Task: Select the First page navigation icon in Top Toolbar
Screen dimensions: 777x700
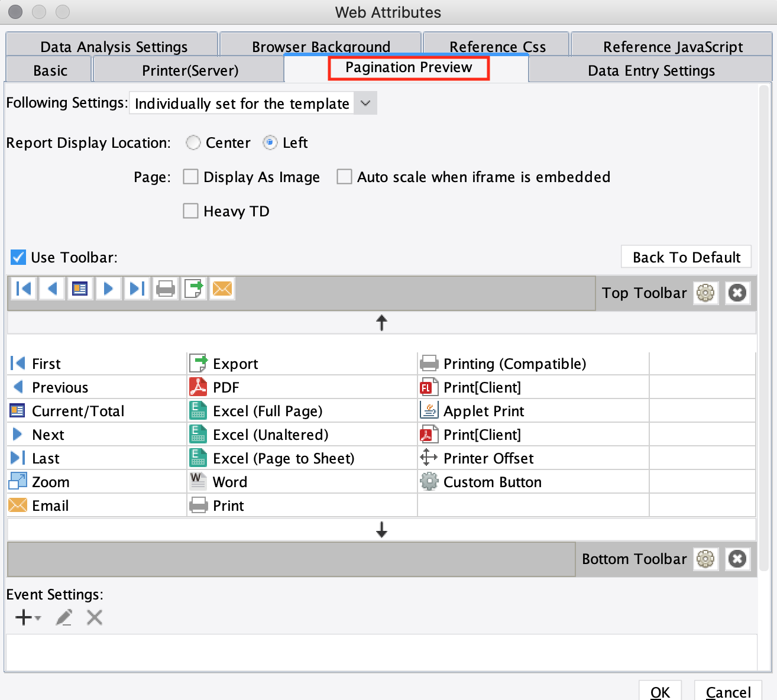Action: pyautogui.click(x=24, y=289)
